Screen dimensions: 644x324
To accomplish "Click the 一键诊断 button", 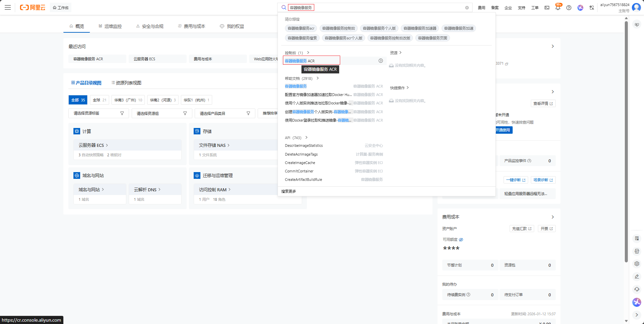I will click(x=516, y=180).
